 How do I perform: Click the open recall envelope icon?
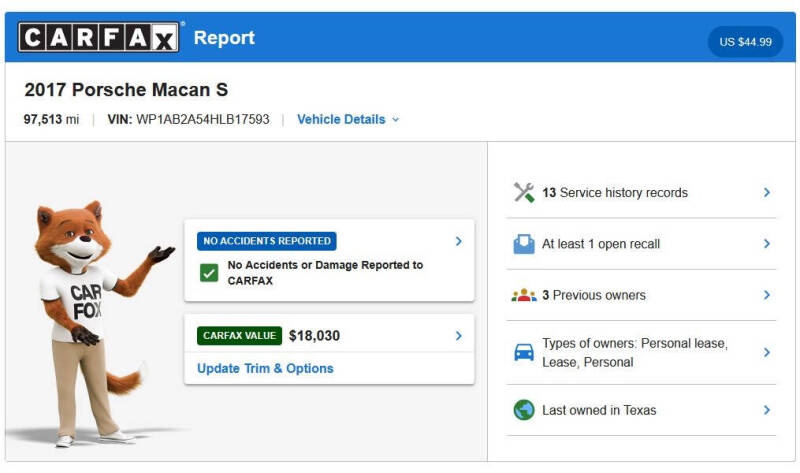click(524, 244)
